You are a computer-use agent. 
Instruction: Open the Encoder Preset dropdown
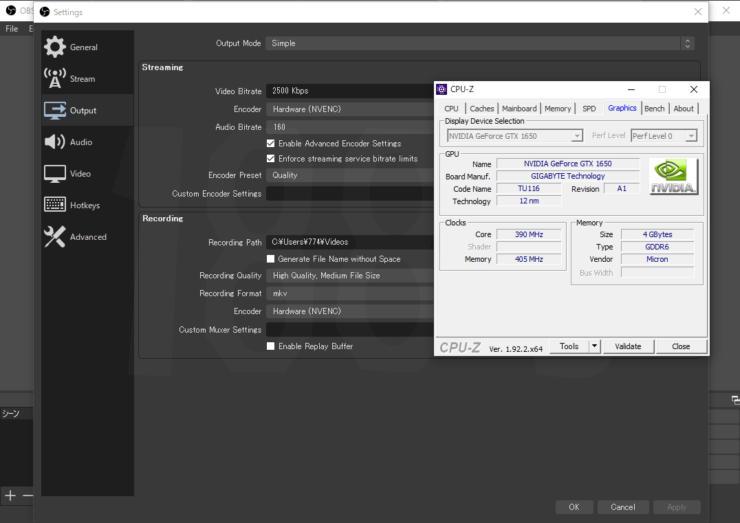pos(350,175)
